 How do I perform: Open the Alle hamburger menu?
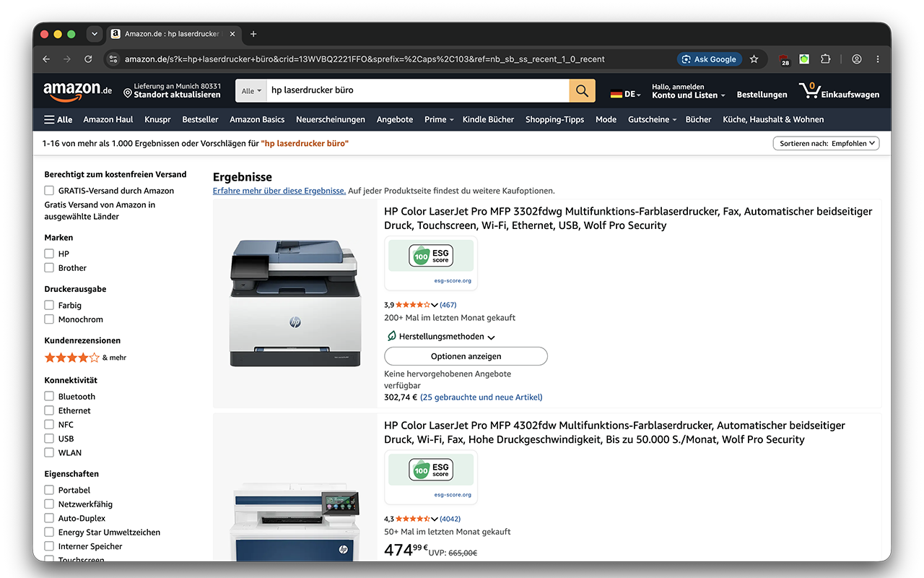point(58,119)
